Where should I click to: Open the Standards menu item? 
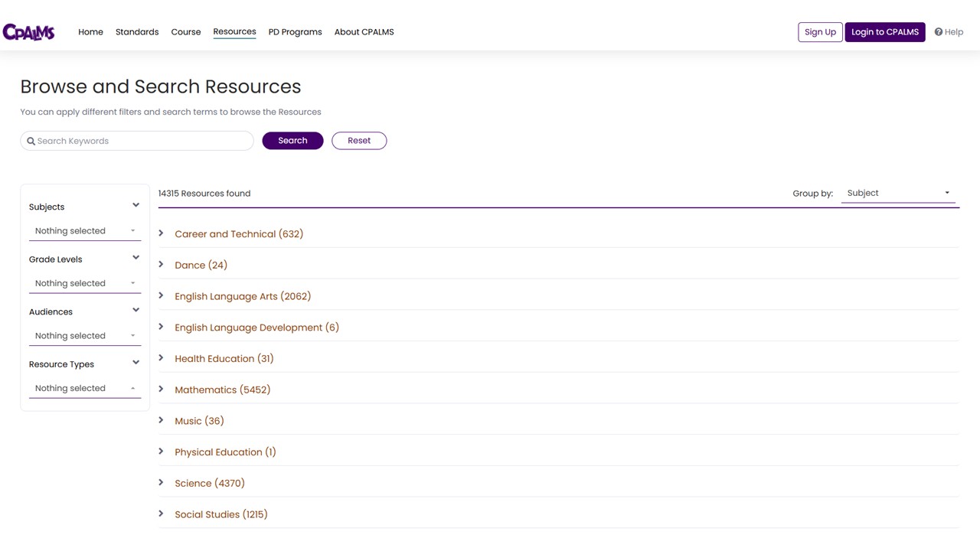(137, 31)
